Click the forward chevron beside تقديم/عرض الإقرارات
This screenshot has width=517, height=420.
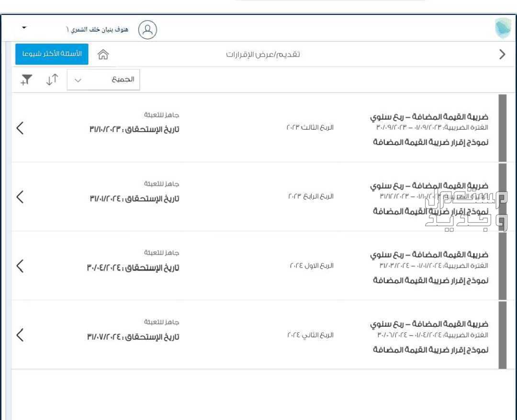coord(502,55)
